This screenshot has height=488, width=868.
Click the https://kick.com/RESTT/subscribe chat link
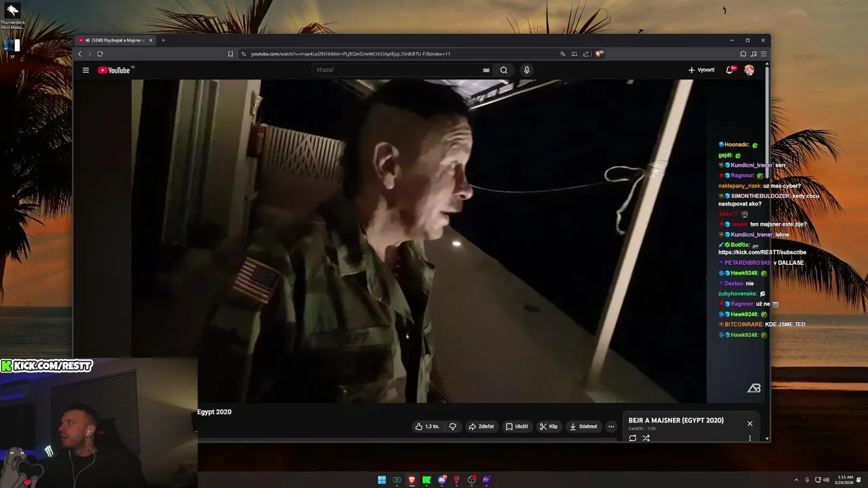click(x=762, y=252)
